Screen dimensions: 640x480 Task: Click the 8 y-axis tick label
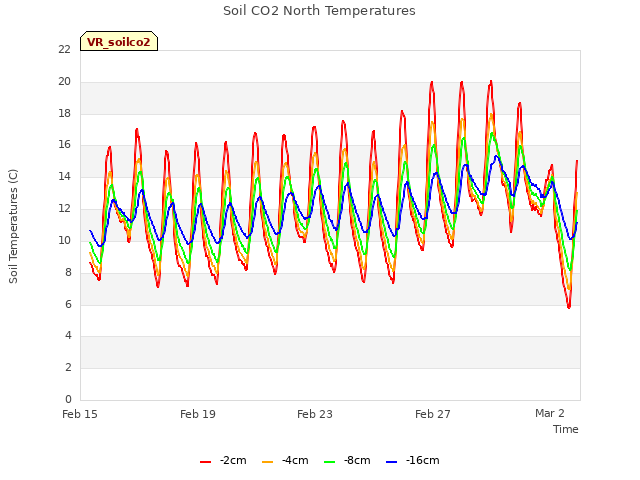68,272
